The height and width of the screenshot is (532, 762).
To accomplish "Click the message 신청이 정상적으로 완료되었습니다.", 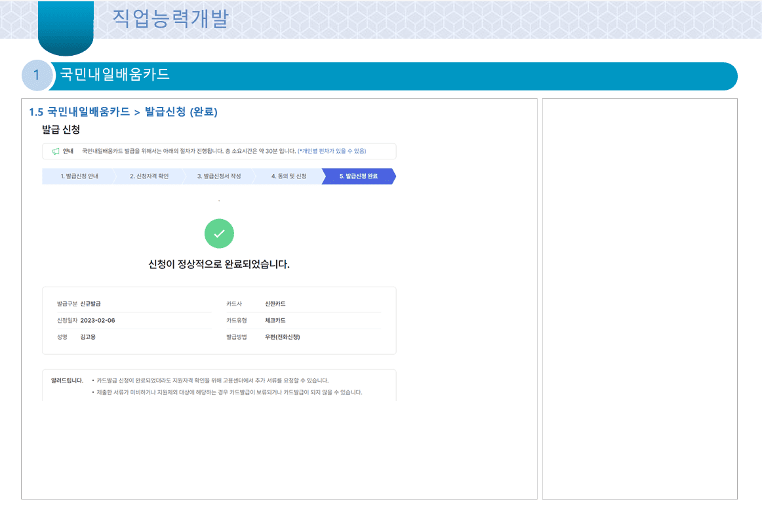I will click(218, 264).
